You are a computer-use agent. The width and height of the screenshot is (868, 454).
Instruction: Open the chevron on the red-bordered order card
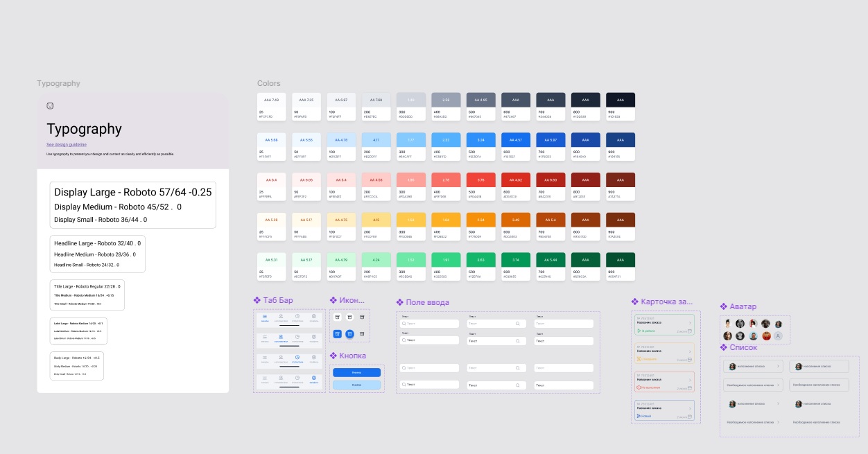(x=690, y=380)
